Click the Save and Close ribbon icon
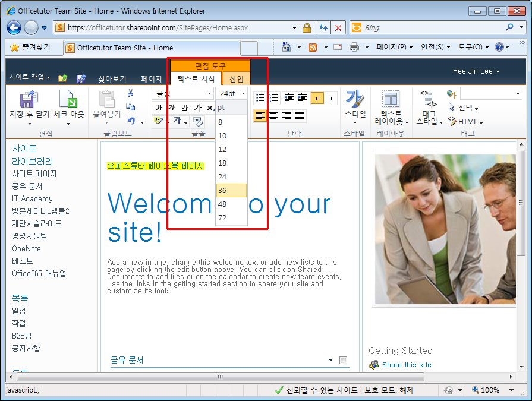Screen dimensions: 532x401 [x=29, y=99]
